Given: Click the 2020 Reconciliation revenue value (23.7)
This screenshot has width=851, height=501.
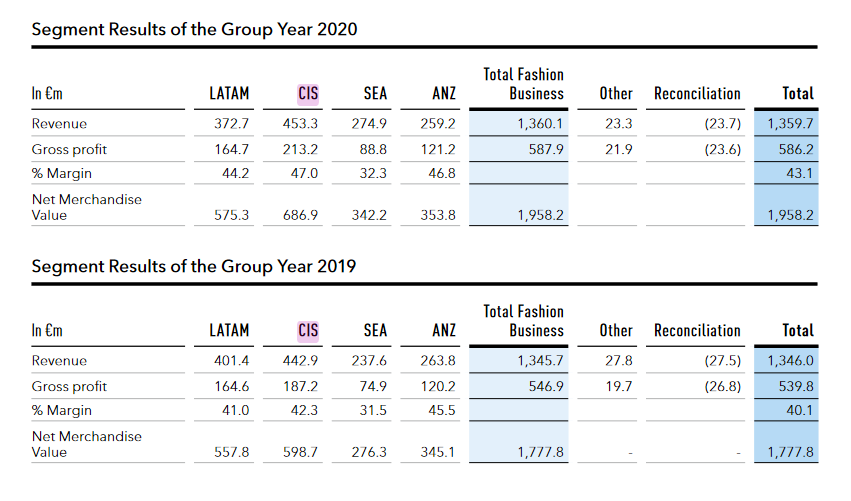Looking at the screenshot, I should click(x=720, y=124).
